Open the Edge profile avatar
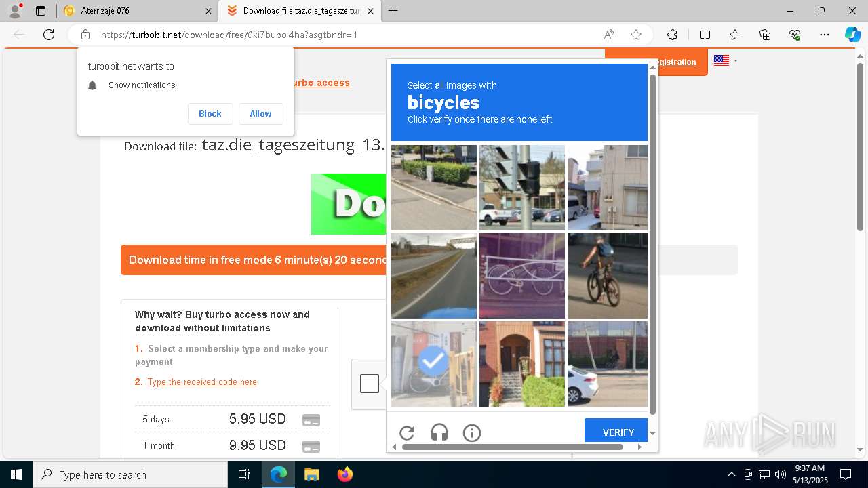The height and width of the screenshot is (488, 868). (14, 11)
